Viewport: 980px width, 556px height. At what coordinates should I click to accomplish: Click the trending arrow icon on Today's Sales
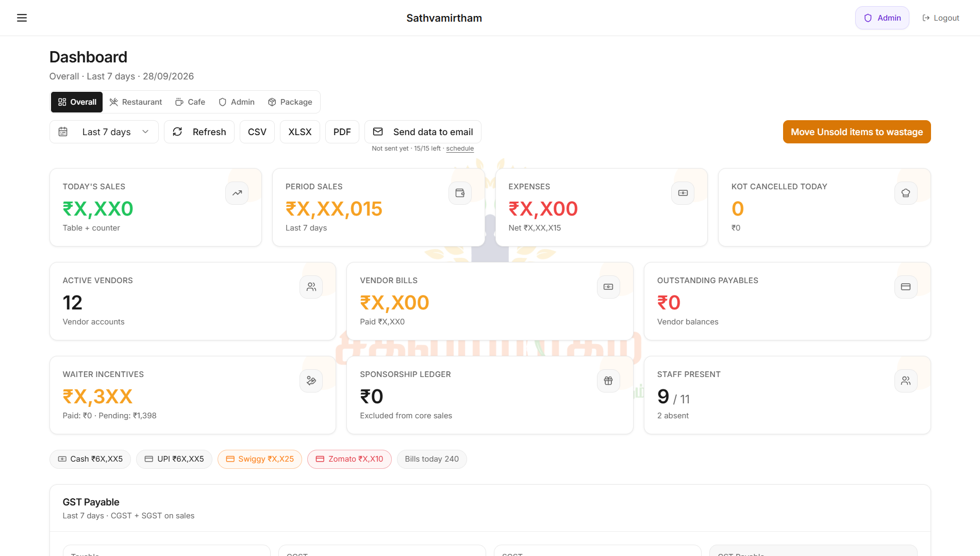tap(237, 193)
